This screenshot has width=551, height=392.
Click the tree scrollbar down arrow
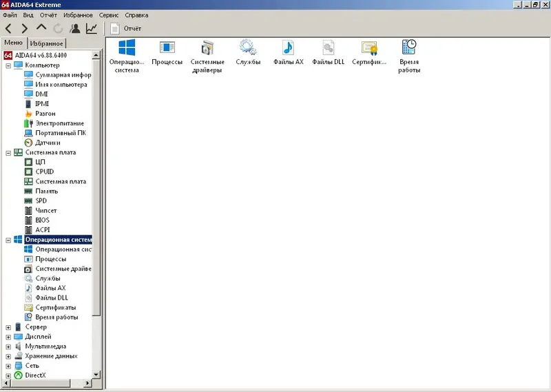click(x=96, y=374)
